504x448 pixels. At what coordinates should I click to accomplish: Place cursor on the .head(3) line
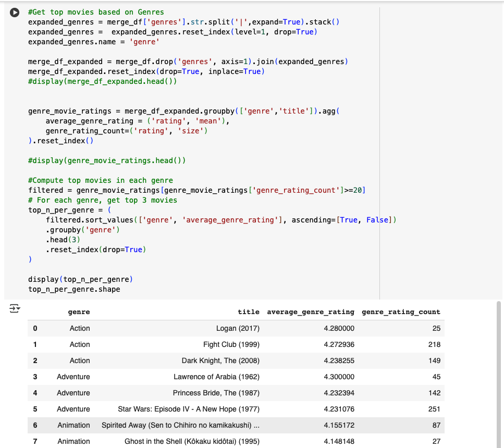tap(63, 240)
